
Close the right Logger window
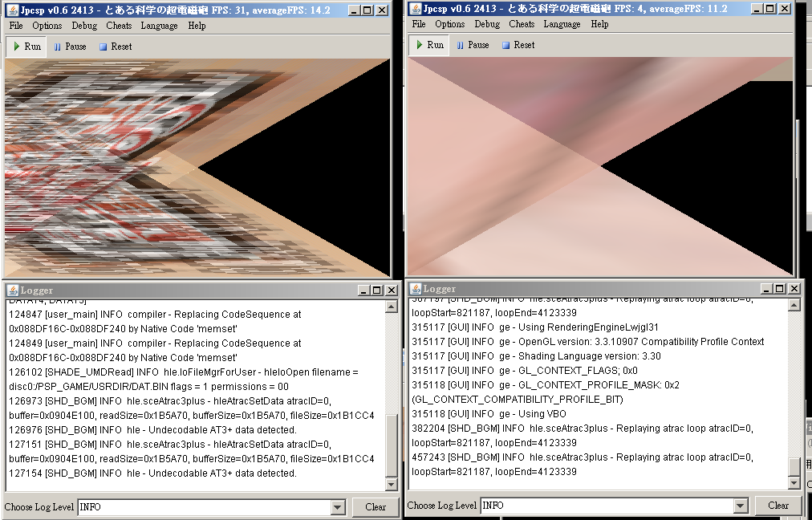[794, 288]
